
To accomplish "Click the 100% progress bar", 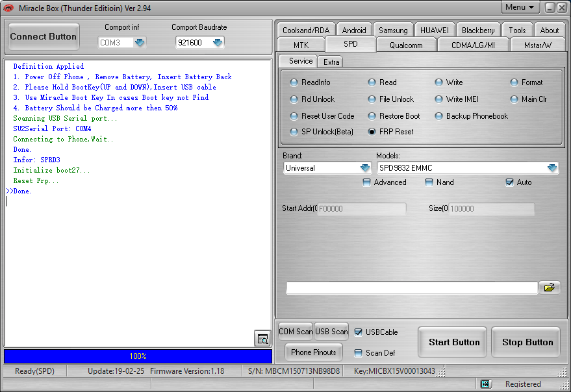I will (x=138, y=356).
